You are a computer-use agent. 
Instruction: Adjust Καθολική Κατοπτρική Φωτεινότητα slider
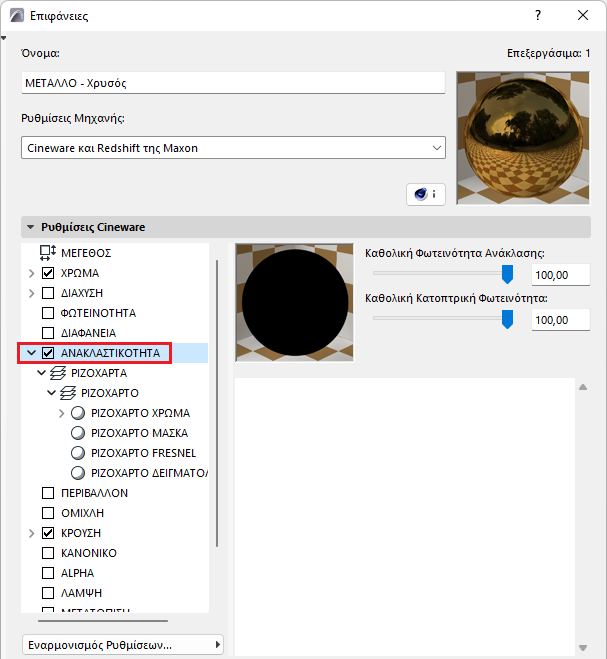point(507,319)
